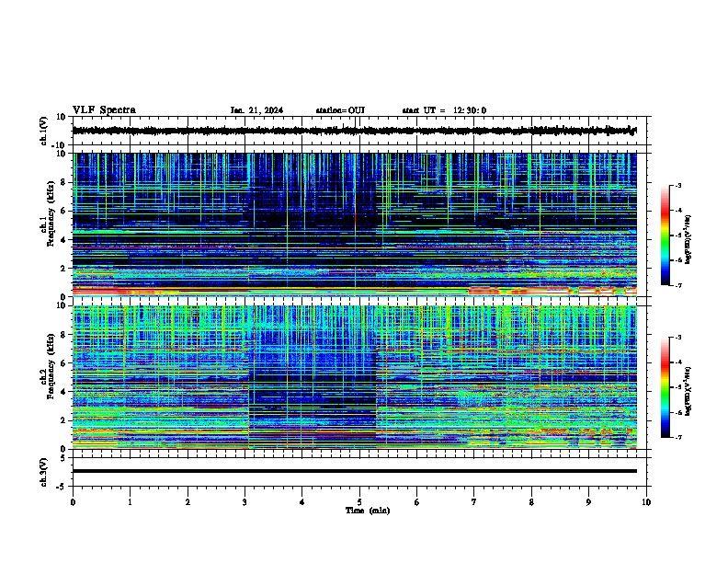Click the "-3" label on ch.1 colorbar

tap(677, 186)
